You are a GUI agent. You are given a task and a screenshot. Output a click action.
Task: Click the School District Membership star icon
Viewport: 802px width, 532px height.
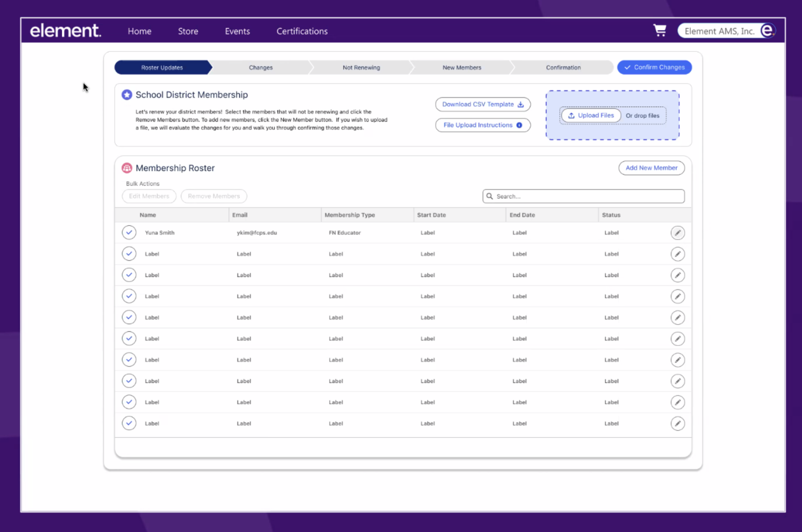pos(127,95)
